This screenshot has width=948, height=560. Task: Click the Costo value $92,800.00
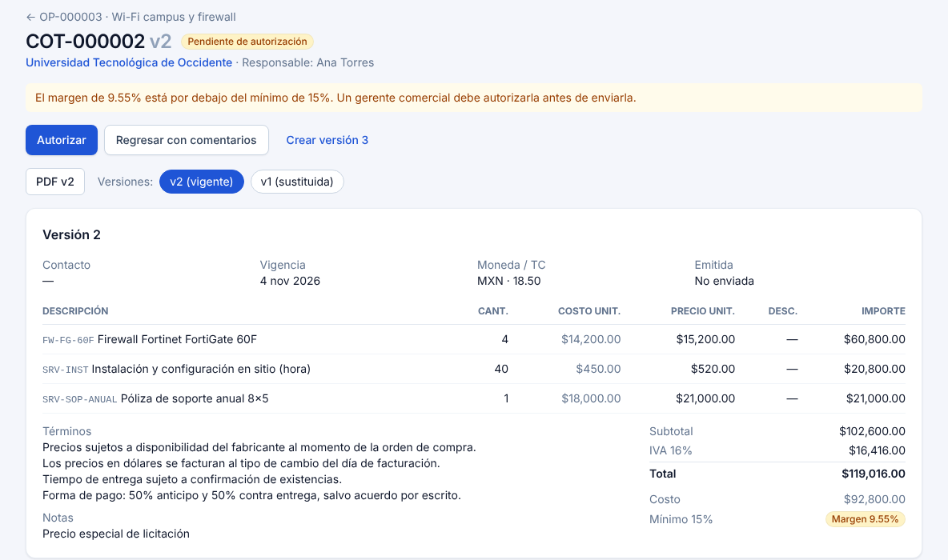click(x=874, y=499)
